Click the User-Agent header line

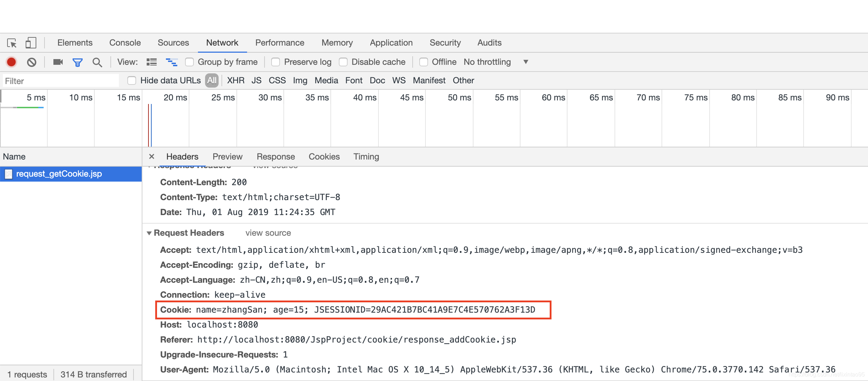coord(498,370)
